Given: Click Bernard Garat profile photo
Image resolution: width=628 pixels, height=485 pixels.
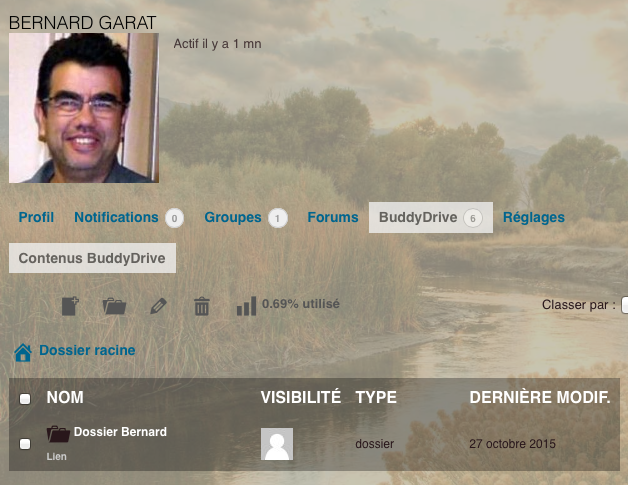Looking at the screenshot, I should [x=84, y=108].
